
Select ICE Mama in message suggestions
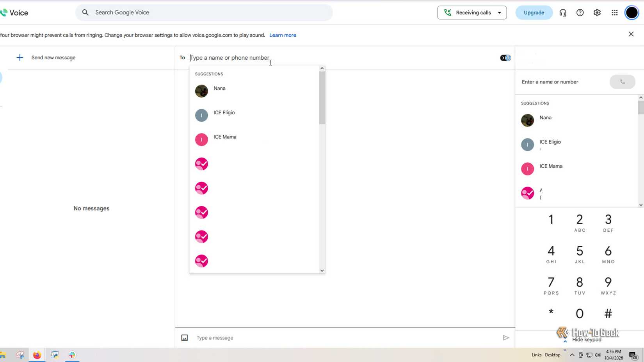coord(254,139)
